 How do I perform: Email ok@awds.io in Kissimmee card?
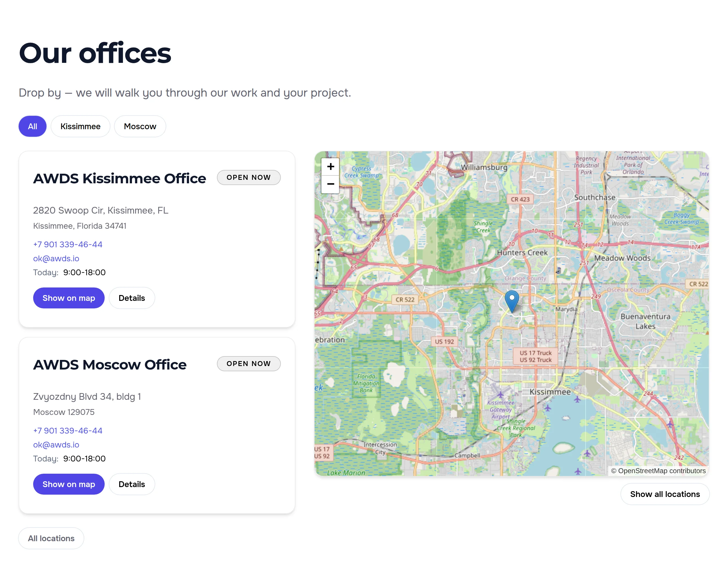click(x=56, y=259)
